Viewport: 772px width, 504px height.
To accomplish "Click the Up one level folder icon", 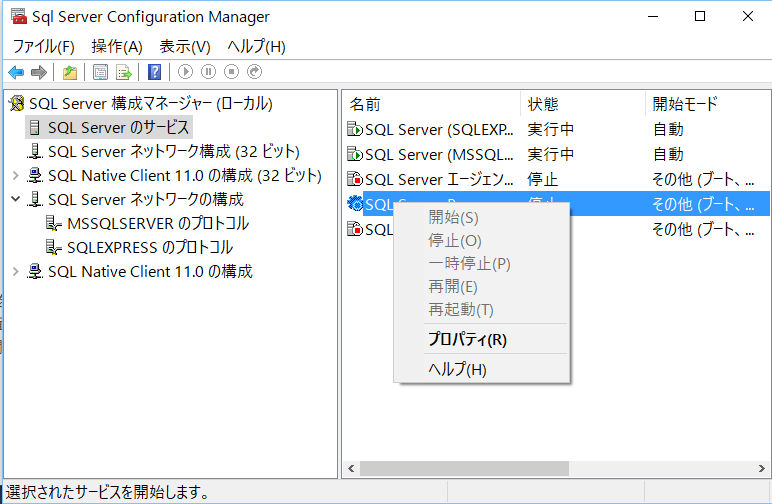I will [69, 72].
